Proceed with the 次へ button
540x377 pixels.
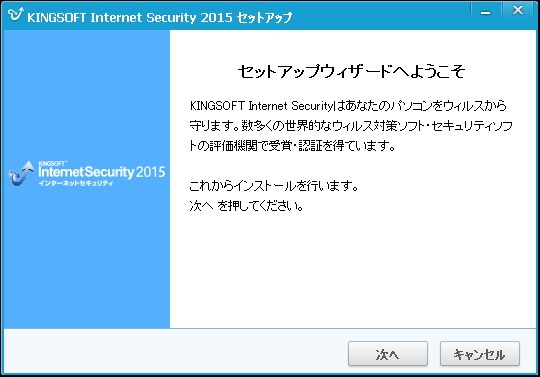coord(388,354)
